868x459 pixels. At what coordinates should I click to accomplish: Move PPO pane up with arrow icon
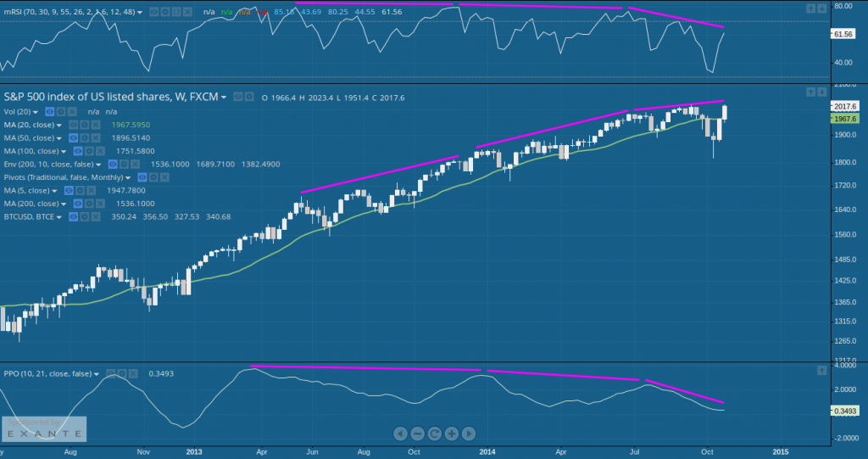821,371
